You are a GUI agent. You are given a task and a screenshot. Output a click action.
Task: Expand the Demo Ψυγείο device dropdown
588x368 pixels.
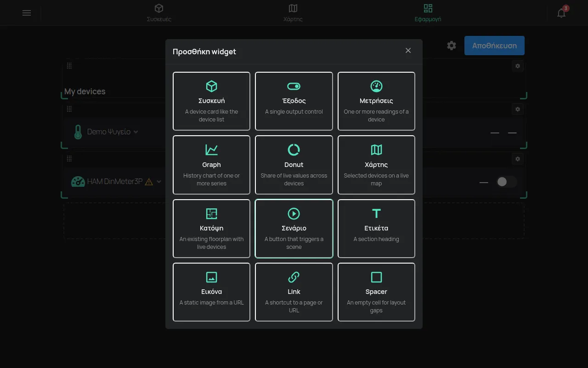(x=136, y=132)
